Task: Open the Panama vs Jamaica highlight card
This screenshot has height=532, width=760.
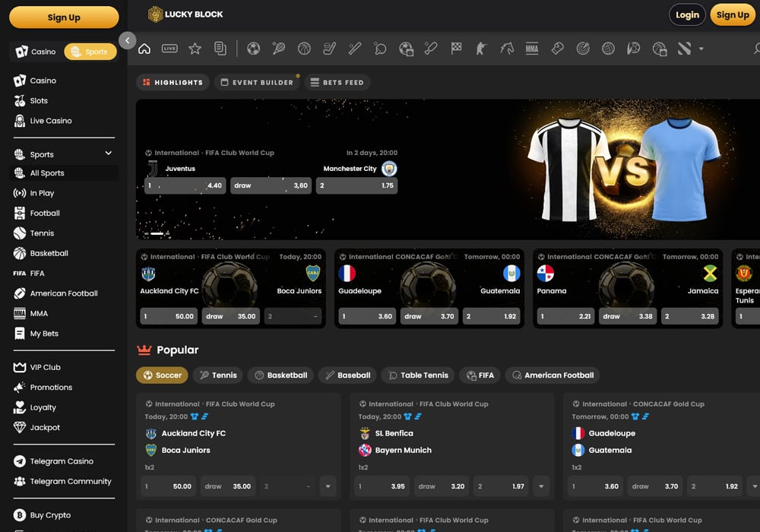Action: pyautogui.click(x=628, y=288)
